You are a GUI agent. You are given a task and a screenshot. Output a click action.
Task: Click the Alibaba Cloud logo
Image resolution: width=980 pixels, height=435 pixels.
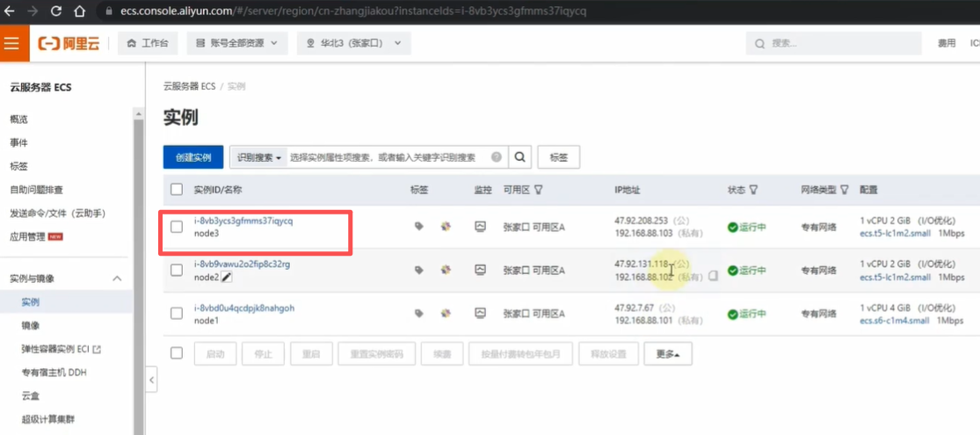[69, 44]
